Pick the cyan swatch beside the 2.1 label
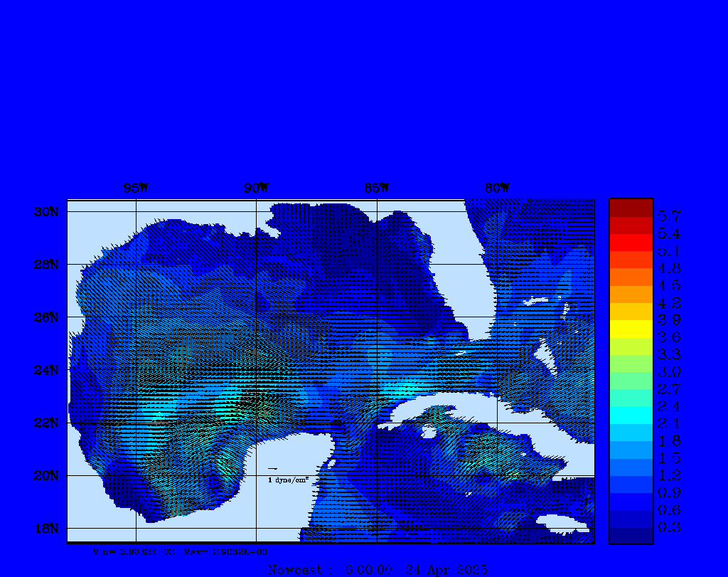Viewport: 728px width, 577px height. click(x=631, y=415)
